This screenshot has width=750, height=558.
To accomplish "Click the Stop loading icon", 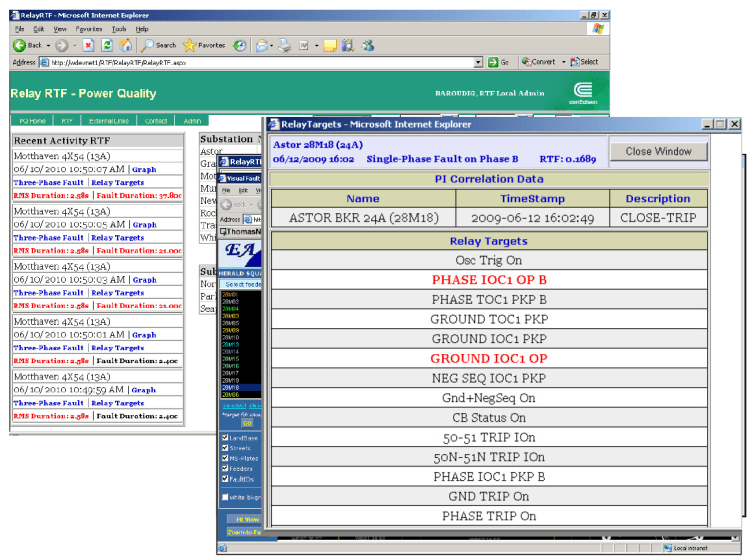I will coord(89,45).
